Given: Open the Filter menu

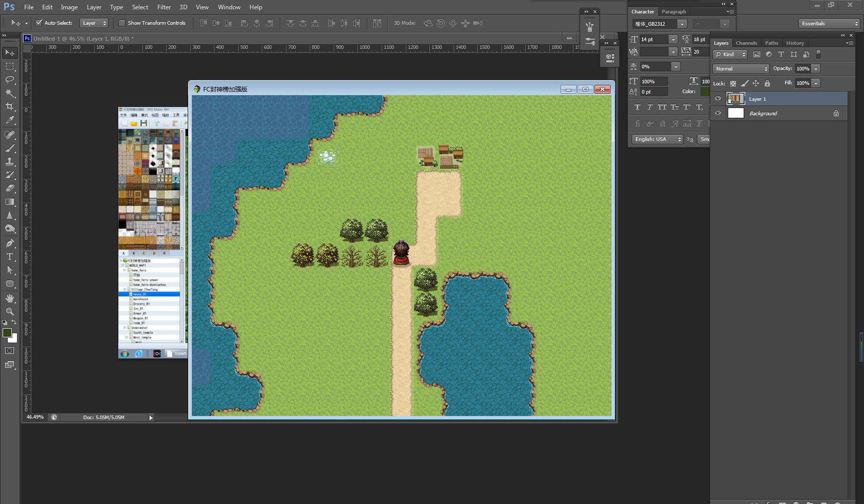Looking at the screenshot, I should [164, 7].
